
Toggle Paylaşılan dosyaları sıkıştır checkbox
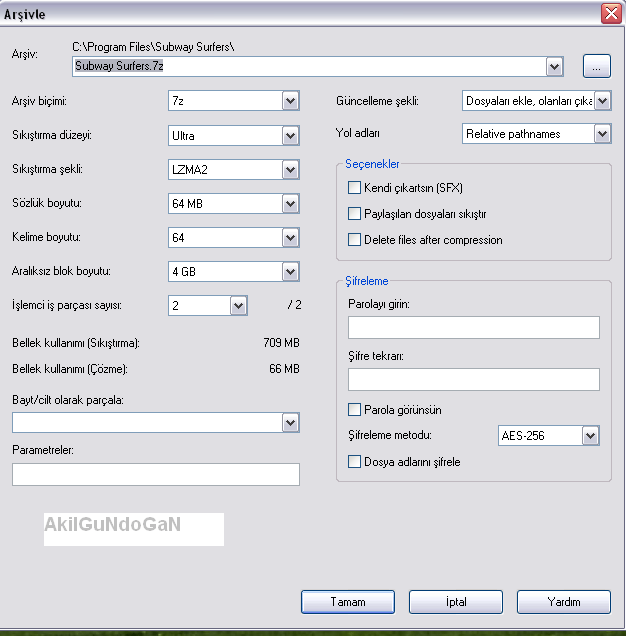click(354, 214)
